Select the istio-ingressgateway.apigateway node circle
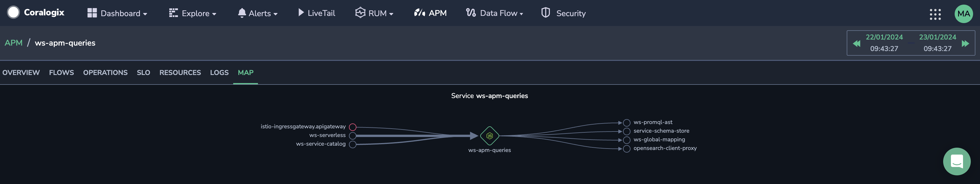 (x=353, y=127)
